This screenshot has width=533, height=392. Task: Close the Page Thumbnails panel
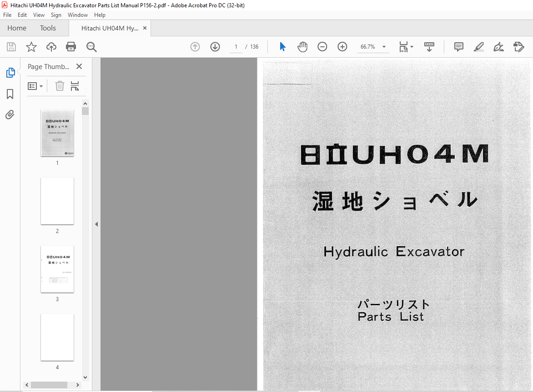click(79, 66)
